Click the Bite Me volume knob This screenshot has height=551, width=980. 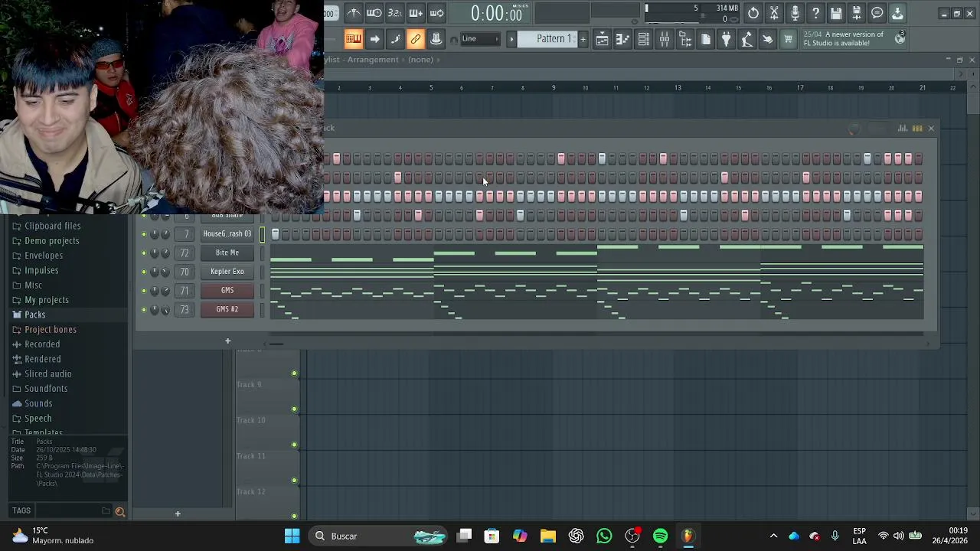coord(165,253)
